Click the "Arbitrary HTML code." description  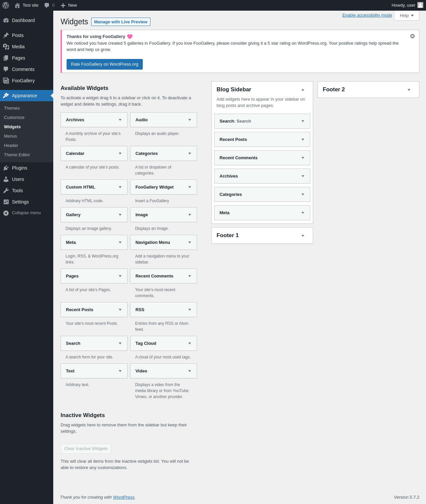85,201
